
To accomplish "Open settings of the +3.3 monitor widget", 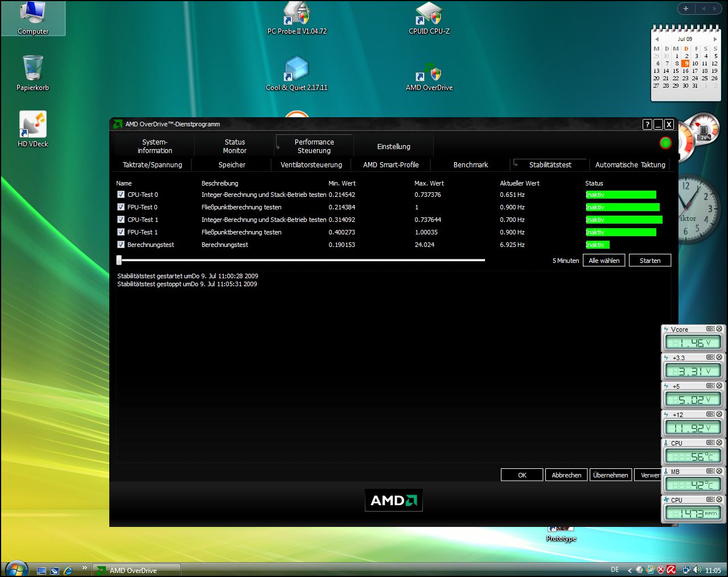I will click(710, 357).
